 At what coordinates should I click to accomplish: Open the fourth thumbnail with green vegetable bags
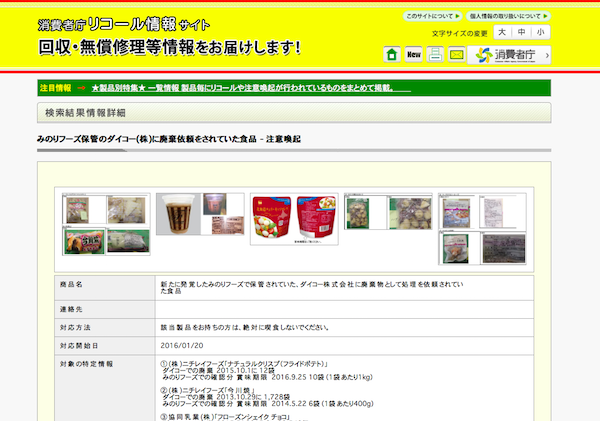388,212
